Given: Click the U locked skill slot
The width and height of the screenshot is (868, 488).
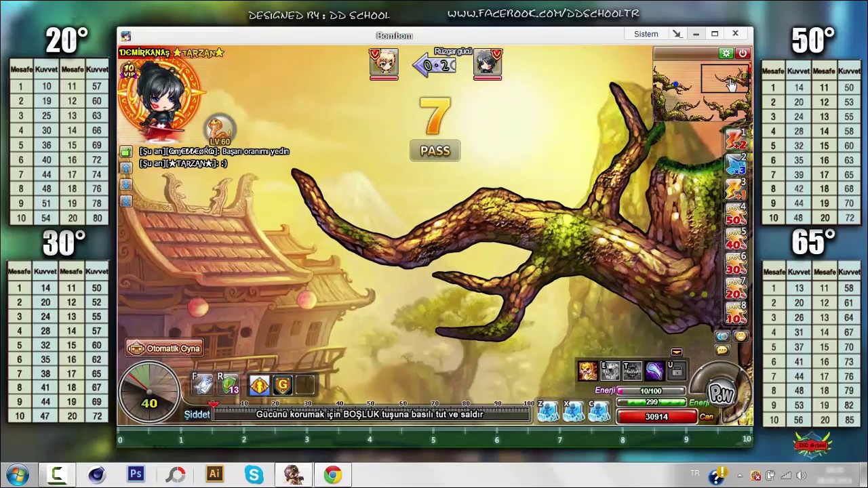Looking at the screenshot, I should click(x=677, y=371).
